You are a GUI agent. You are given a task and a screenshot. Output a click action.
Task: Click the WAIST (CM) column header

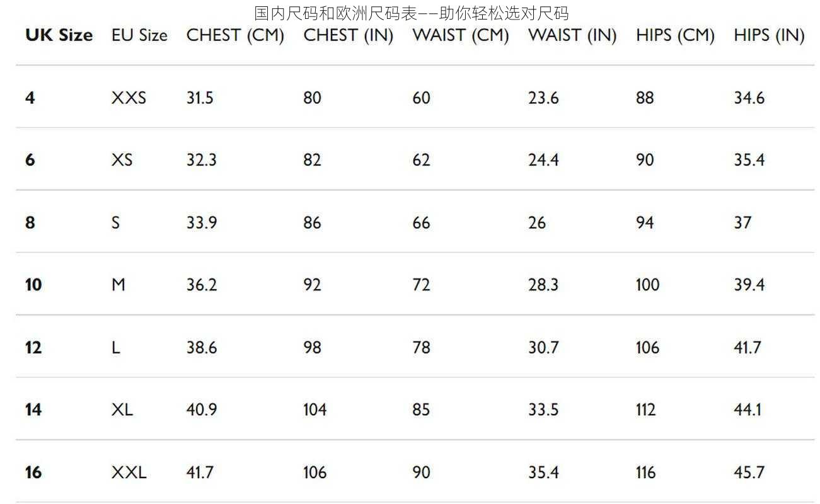[460, 36]
